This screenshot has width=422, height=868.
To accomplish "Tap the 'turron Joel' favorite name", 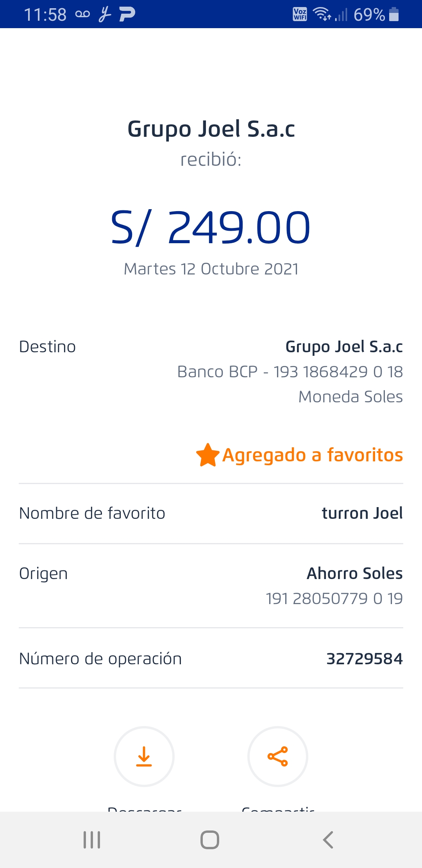I will pos(362,513).
